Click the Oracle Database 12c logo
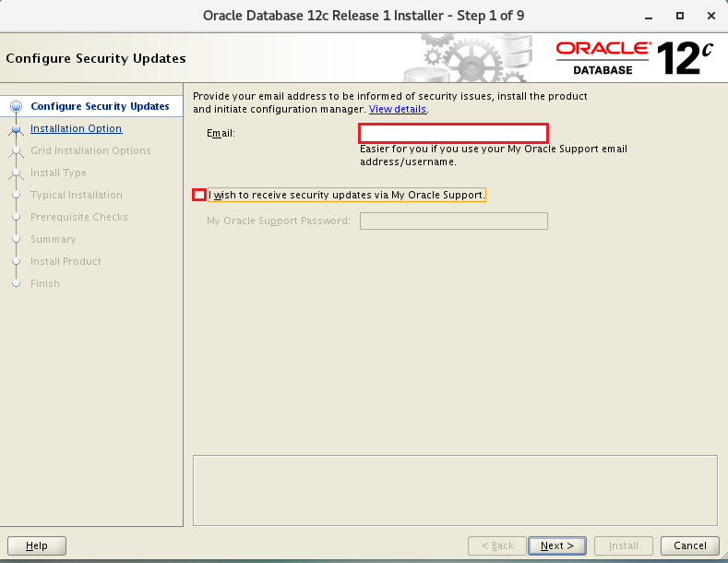Screen dimensions: 728x563 634,58
